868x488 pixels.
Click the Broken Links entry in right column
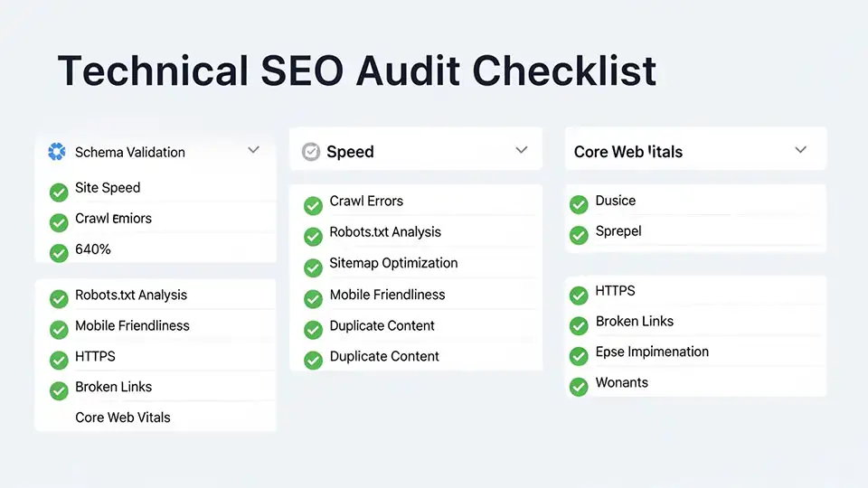click(x=634, y=322)
